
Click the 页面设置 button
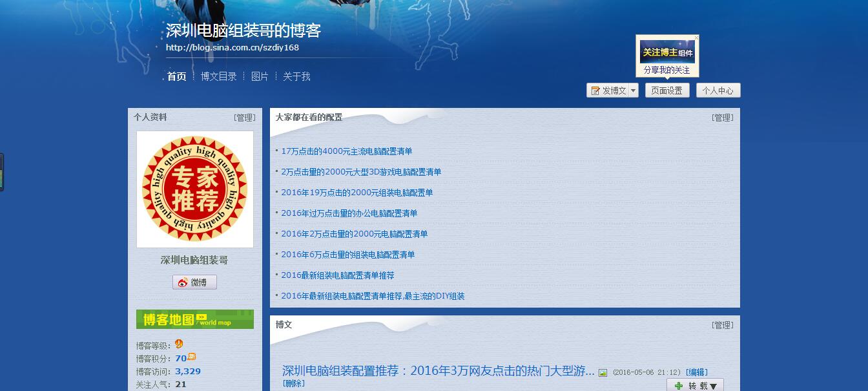click(666, 91)
